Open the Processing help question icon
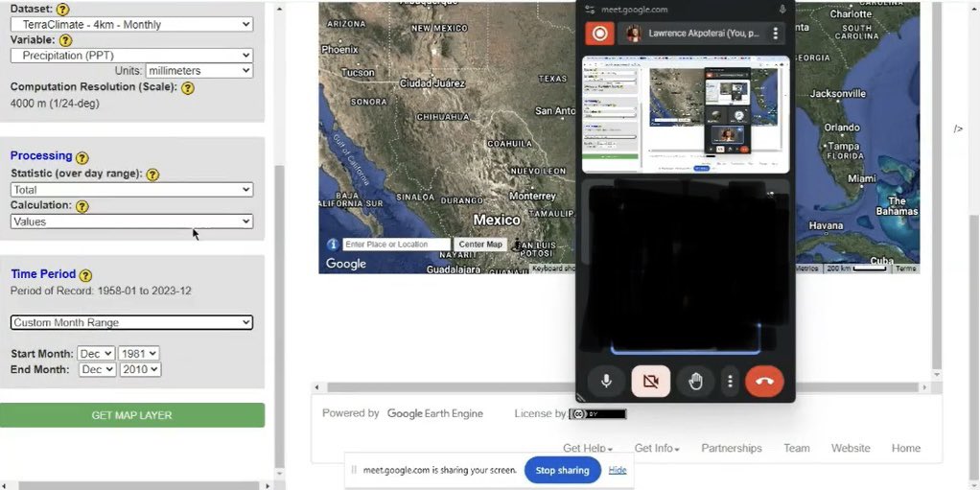980x490 pixels. [82, 158]
